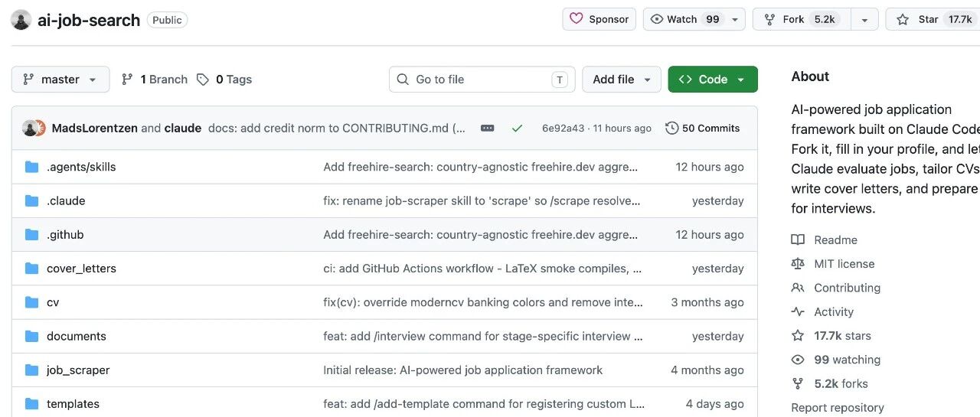Focus the Go to file search field
The width and height of the screenshot is (980, 417).
[482, 80]
